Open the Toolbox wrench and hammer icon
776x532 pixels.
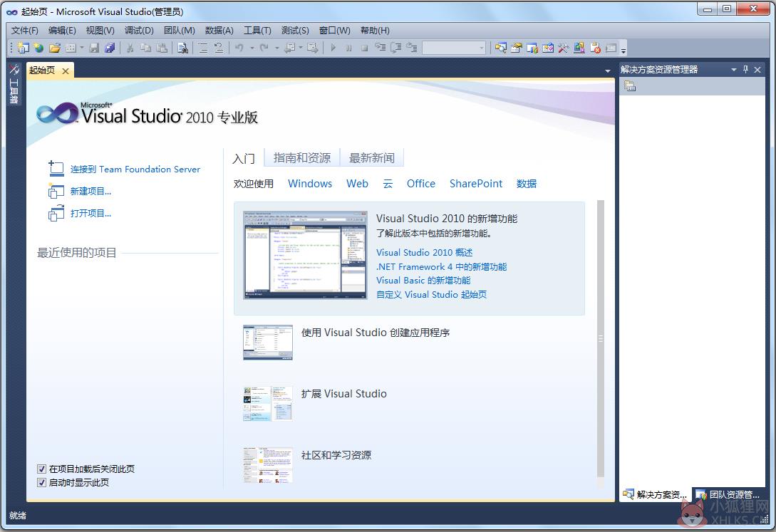564,48
